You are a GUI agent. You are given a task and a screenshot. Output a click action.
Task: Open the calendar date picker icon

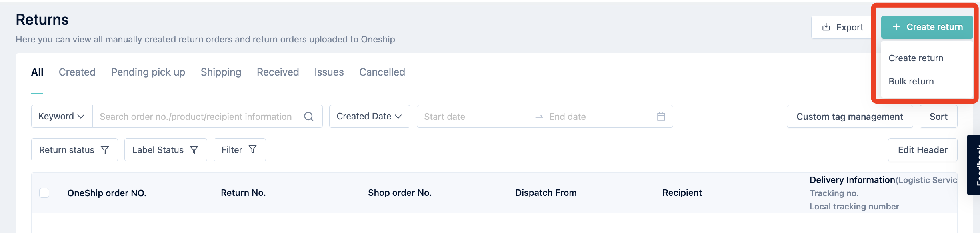click(x=661, y=116)
